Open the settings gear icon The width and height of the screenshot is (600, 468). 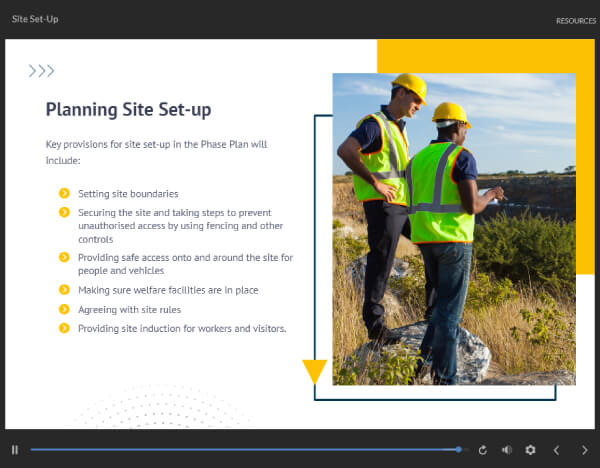coord(530,450)
